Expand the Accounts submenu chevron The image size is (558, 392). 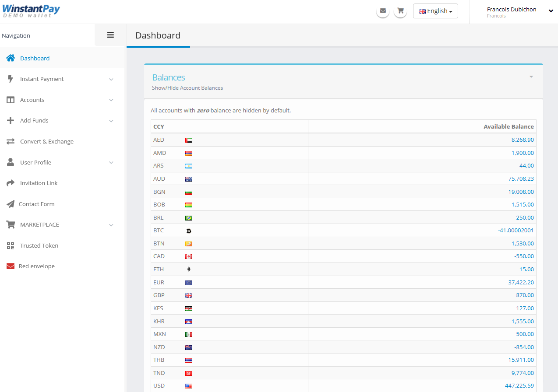(111, 100)
